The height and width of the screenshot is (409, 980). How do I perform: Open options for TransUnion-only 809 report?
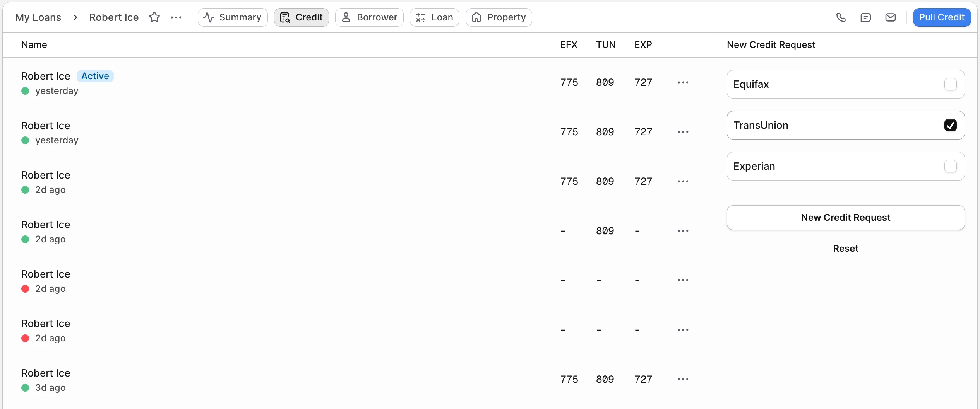(683, 231)
